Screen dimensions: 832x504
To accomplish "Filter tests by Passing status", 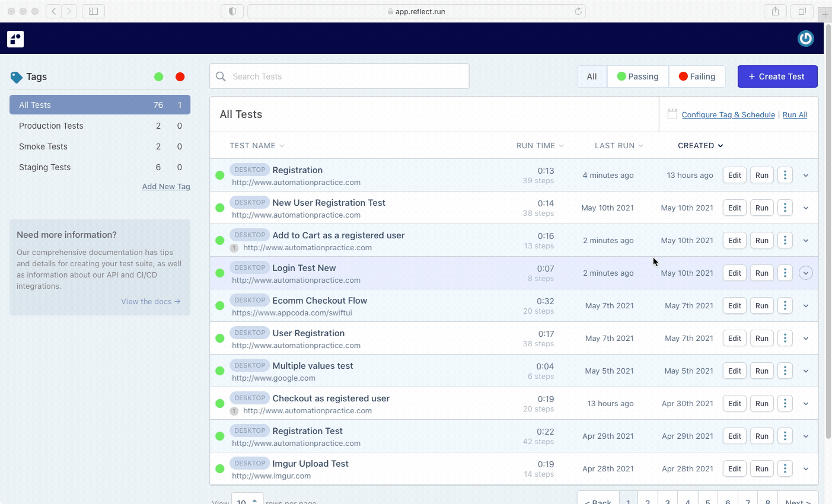I will [638, 76].
